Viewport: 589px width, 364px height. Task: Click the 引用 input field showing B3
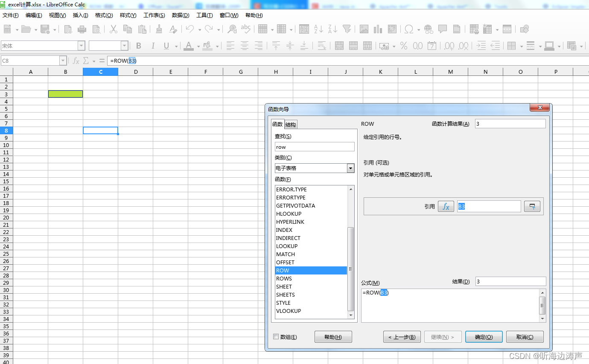489,206
